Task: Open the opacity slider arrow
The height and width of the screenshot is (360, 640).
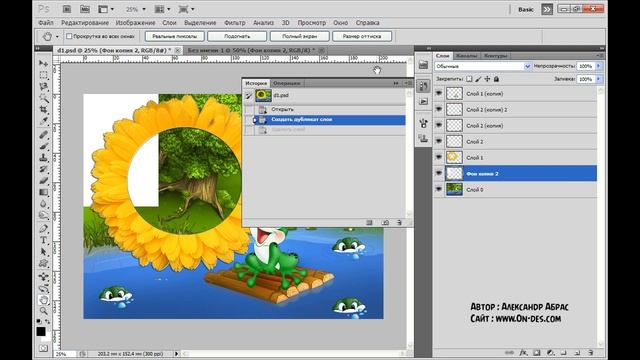Action: (x=598, y=66)
